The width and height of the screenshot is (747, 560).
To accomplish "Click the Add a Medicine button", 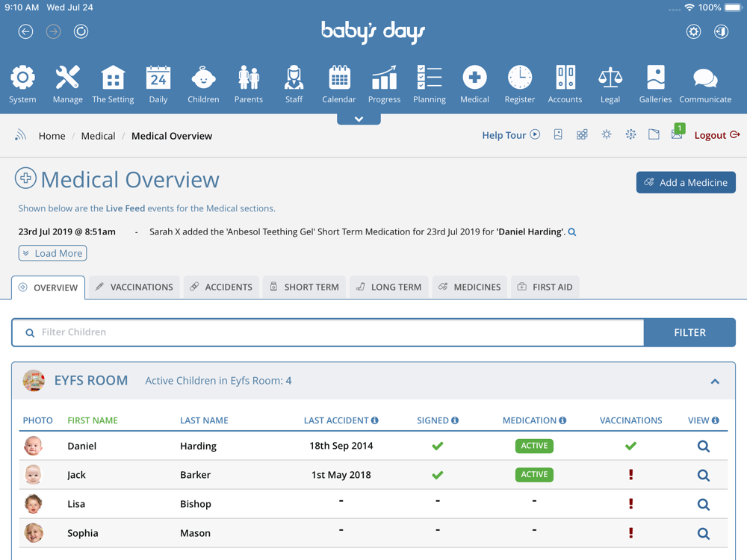I will pyautogui.click(x=686, y=182).
